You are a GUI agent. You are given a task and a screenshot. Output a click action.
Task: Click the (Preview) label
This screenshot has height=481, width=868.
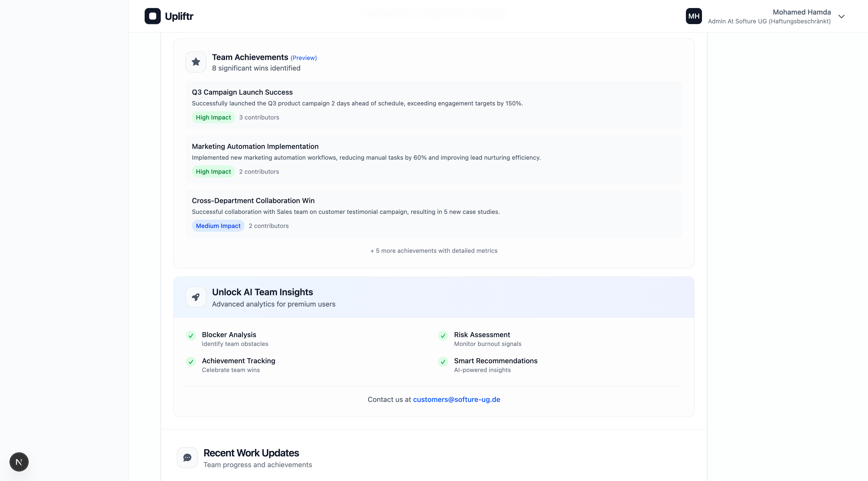point(303,58)
